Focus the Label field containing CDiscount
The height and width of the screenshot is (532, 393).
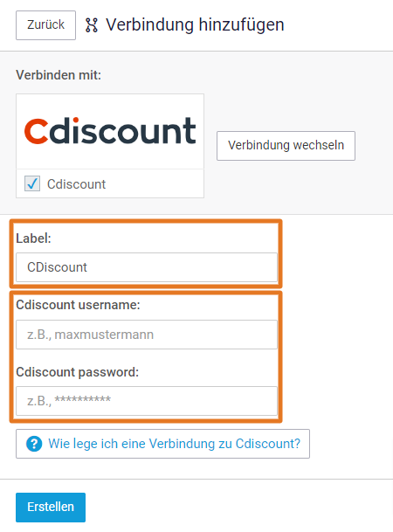coord(147,267)
